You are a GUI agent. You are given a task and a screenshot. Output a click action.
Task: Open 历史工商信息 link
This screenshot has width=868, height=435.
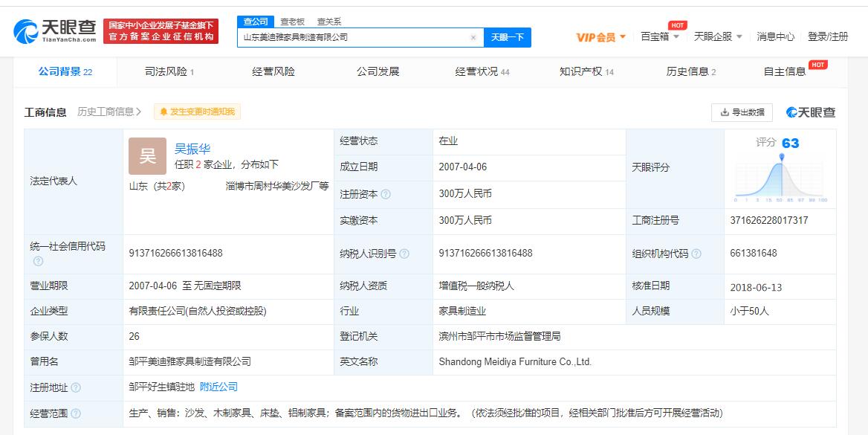click(x=109, y=112)
